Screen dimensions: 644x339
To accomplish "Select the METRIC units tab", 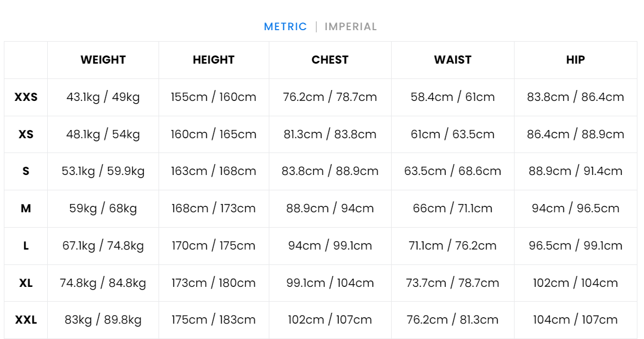I will [x=285, y=27].
